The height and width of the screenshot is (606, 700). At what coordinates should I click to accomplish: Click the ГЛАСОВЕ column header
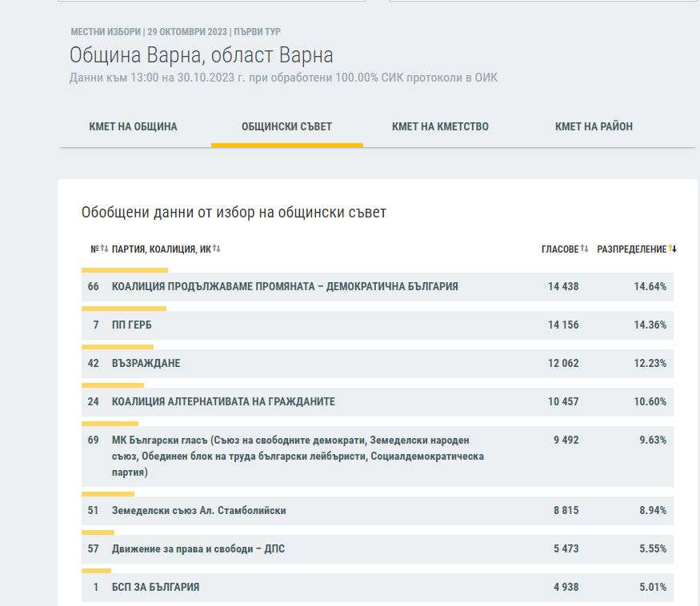[x=560, y=249]
